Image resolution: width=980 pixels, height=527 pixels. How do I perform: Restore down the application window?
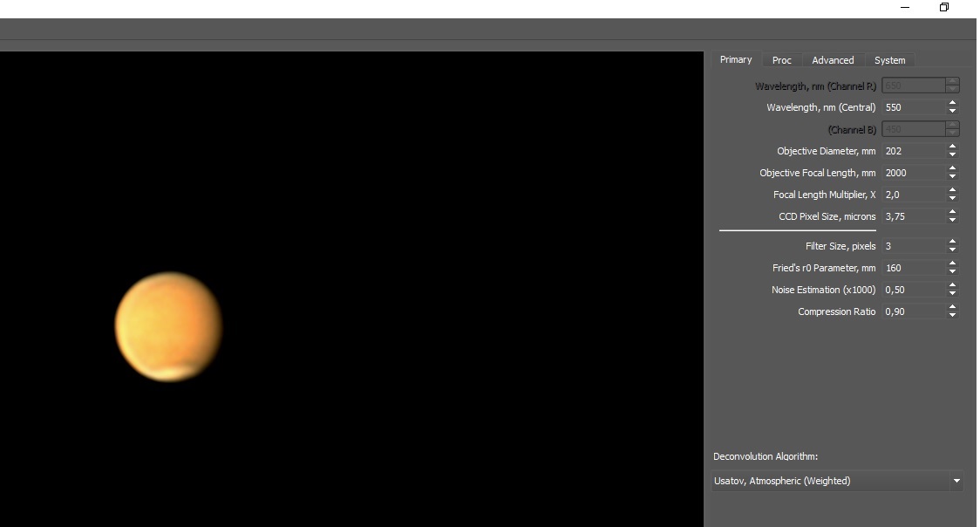pyautogui.click(x=944, y=8)
